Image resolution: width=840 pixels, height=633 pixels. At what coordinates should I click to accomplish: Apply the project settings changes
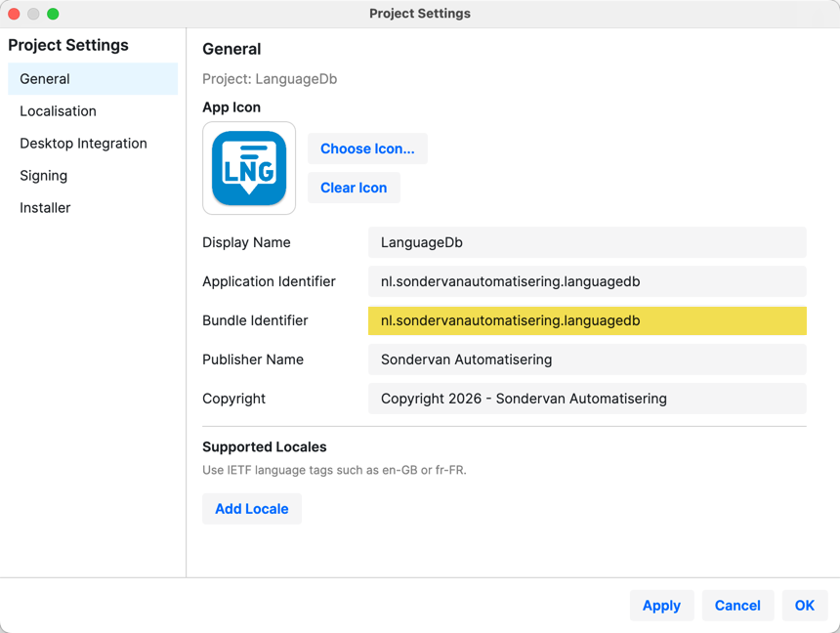tap(661, 606)
